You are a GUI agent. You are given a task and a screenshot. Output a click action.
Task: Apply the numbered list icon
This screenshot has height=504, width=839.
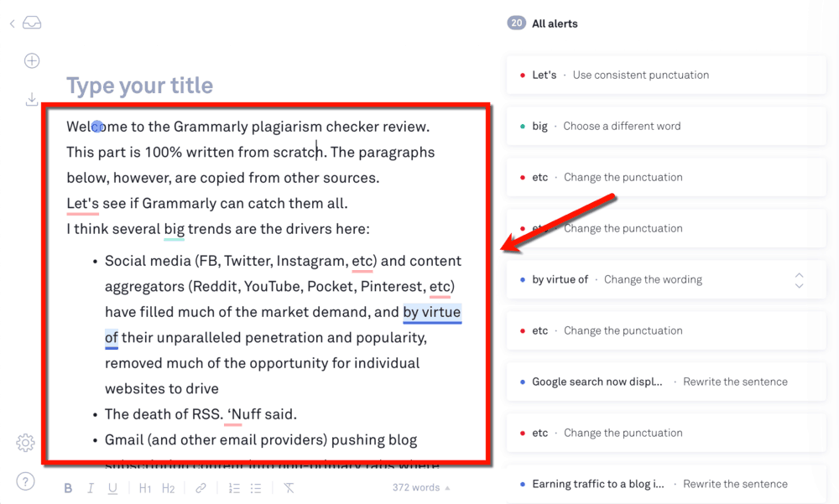(234, 487)
